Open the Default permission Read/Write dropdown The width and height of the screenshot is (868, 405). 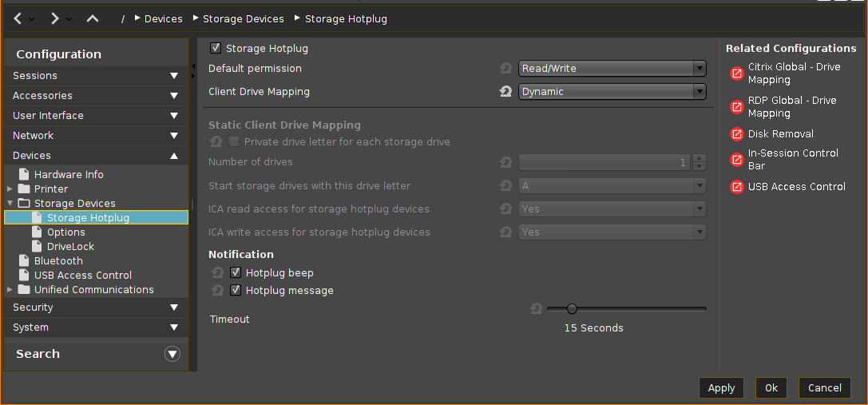click(612, 69)
